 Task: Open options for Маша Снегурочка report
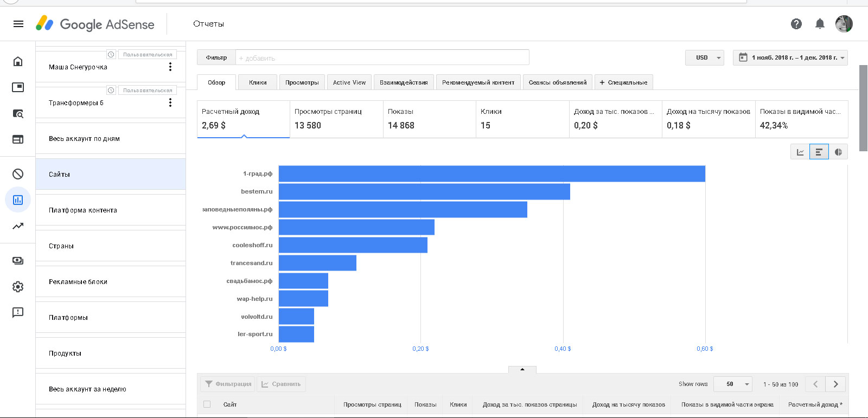pyautogui.click(x=170, y=67)
